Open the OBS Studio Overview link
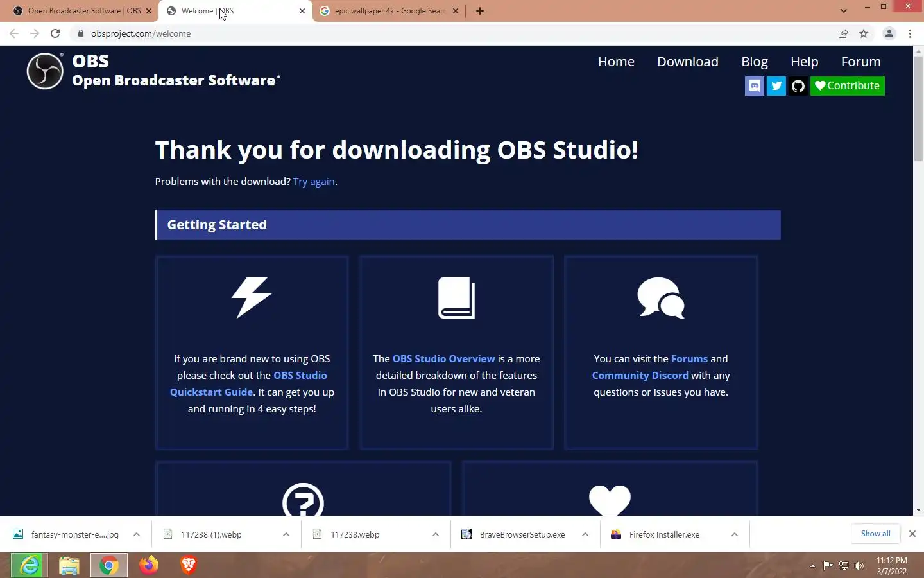This screenshot has width=924, height=578. (x=444, y=359)
